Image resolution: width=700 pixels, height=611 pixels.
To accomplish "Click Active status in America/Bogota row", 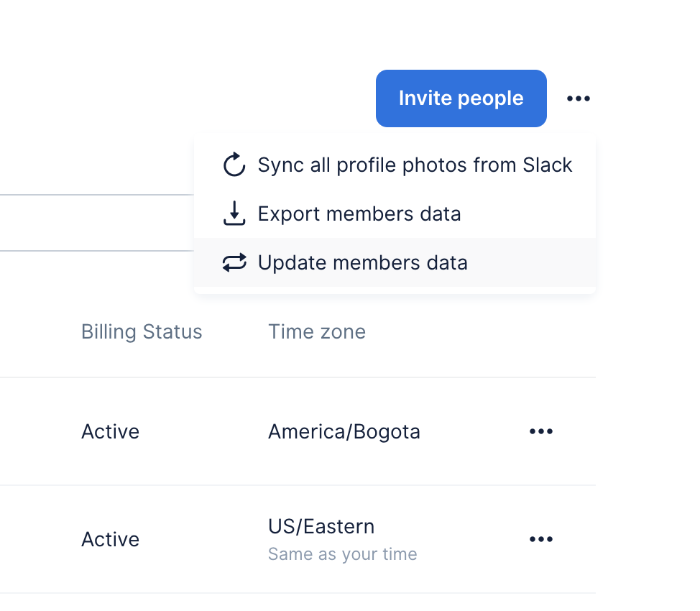I will click(x=110, y=431).
